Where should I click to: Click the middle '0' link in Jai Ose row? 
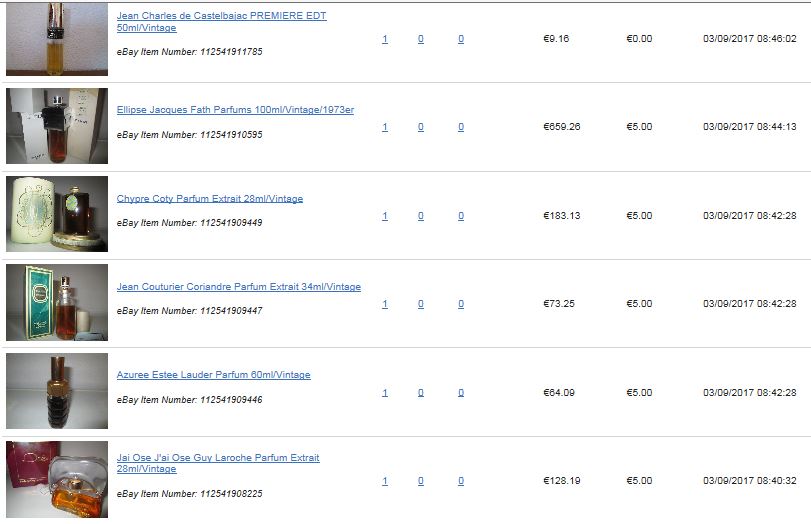pos(420,481)
